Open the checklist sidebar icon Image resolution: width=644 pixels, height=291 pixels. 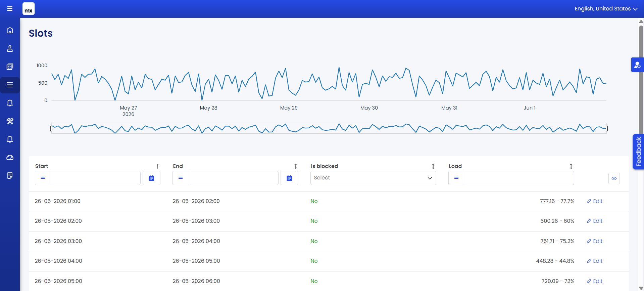pos(10,67)
